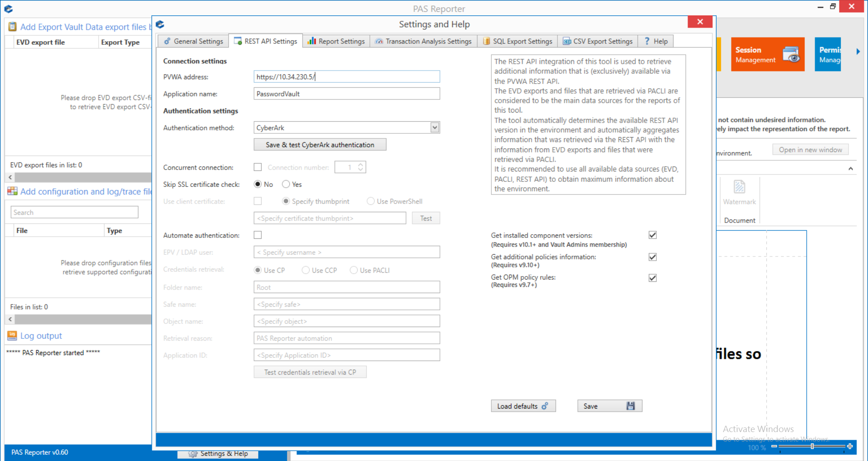Click the Settings and Help dialog logo icon

[x=160, y=24]
